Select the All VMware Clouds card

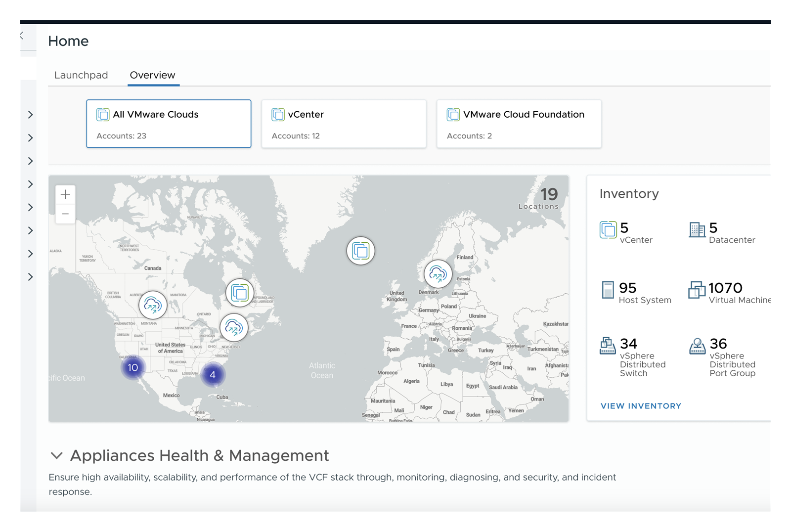point(169,124)
